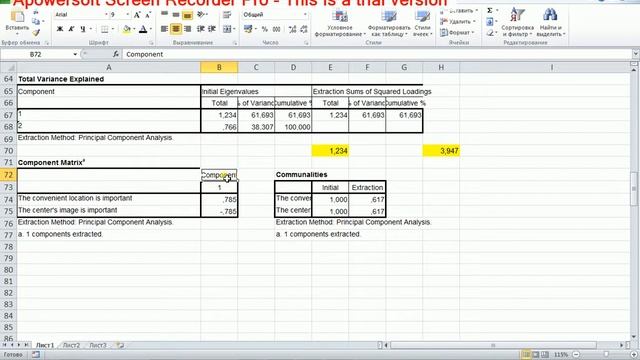Viewport: 640px width, 360px height.
Task: Switch to the Лист2 sheet tab
Action: tap(71, 345)
